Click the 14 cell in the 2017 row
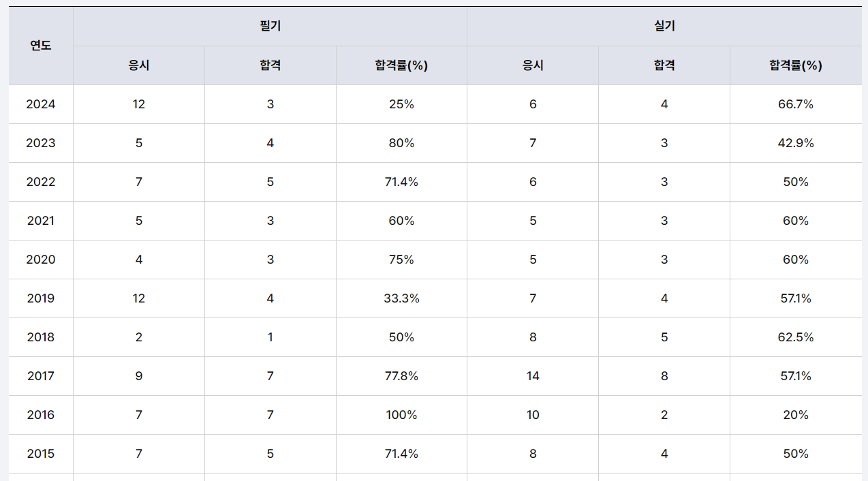This screenshot has height=481, width=868. [533, 376]
